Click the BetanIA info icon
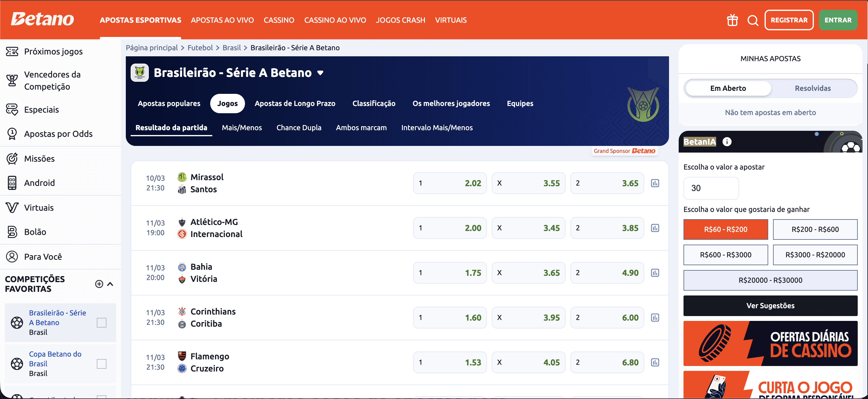Image resolution: width=868 pixels, height=399 pixels. point(727,142)
